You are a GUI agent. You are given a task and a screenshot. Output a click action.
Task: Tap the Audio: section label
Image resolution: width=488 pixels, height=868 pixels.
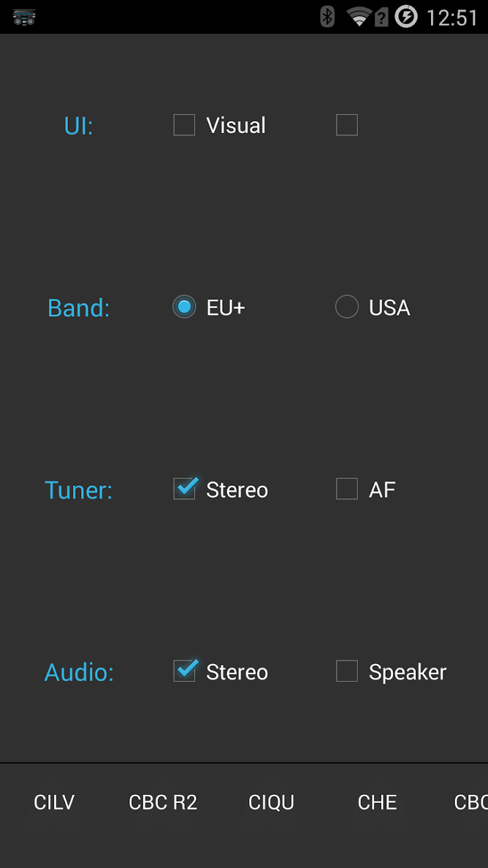pyautogui.click(x=79, y=672)
